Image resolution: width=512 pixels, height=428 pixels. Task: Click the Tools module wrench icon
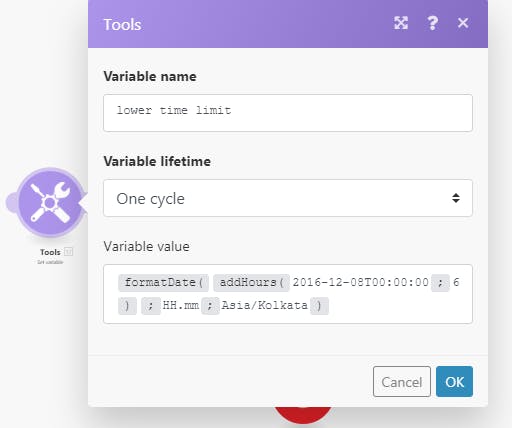(x=50, y=202)
